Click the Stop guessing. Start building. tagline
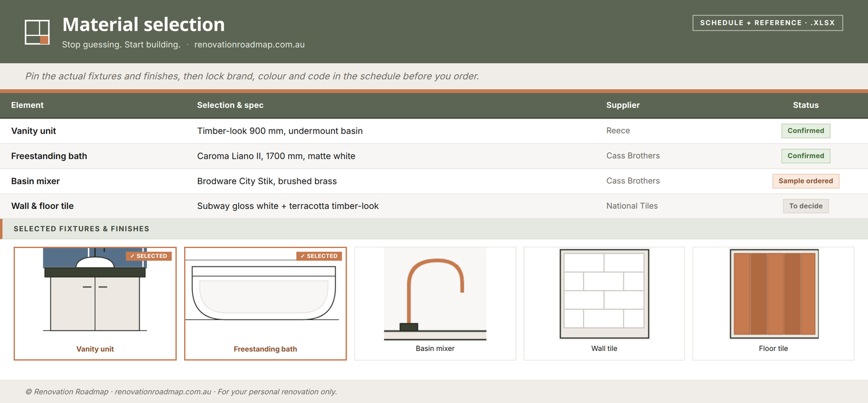868x403 pixels. pos(121,45)
